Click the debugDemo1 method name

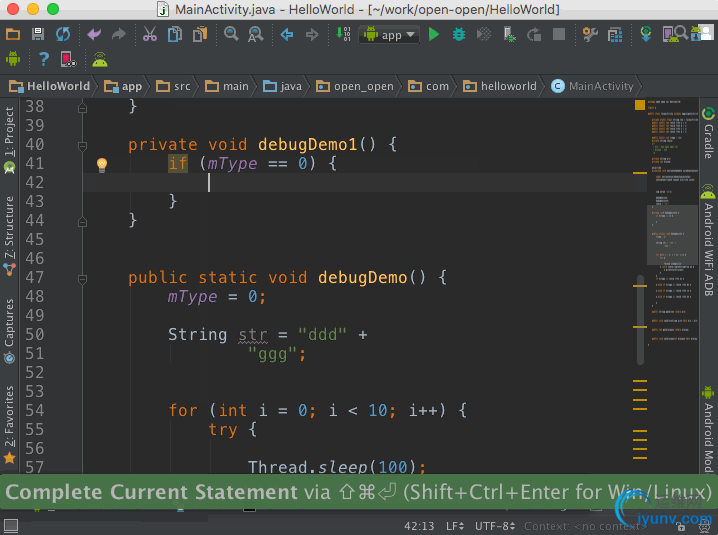[307, 145]
